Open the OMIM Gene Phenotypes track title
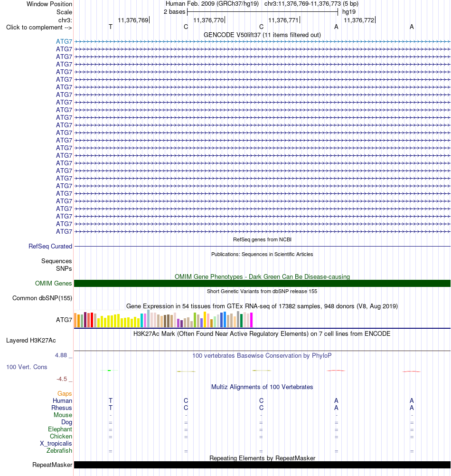The width and height of the screenshot is (451, 476). [x=262, y=276]
